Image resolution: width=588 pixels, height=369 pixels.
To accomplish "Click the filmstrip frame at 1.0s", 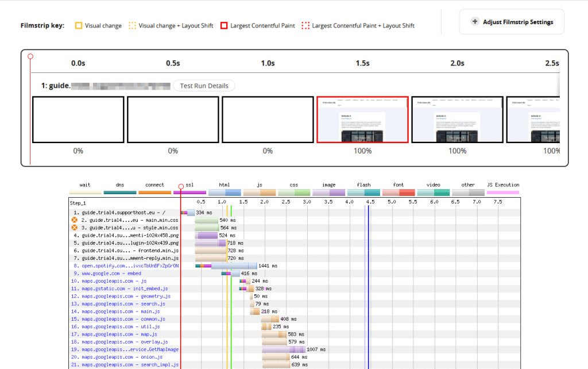I will pyautogui.click(x=268, y=120).
